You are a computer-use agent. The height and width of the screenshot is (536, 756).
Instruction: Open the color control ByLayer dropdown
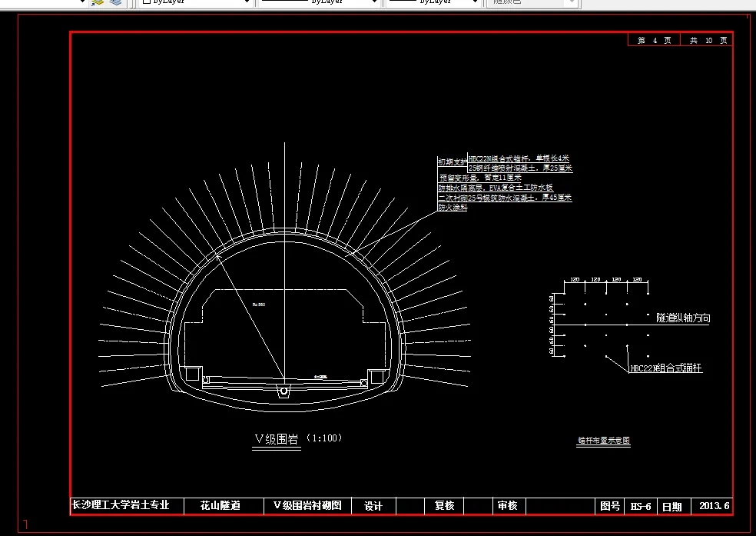coord(195,2)
